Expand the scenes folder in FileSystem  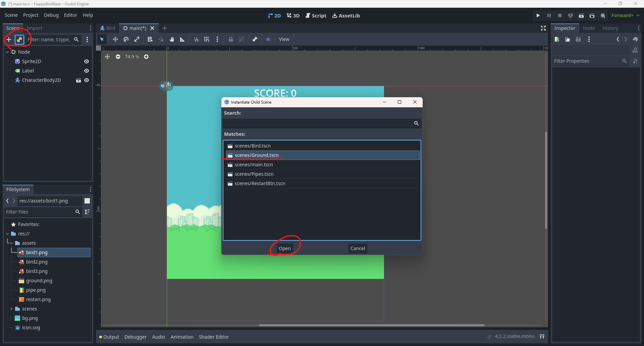pos(11,309)
